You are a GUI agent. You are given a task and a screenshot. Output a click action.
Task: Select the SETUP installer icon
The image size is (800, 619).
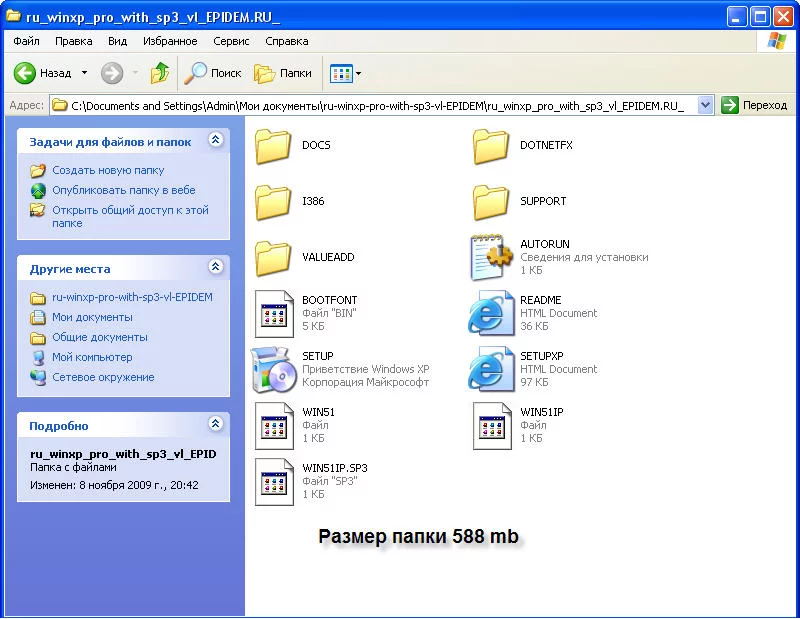click(274, 369)
